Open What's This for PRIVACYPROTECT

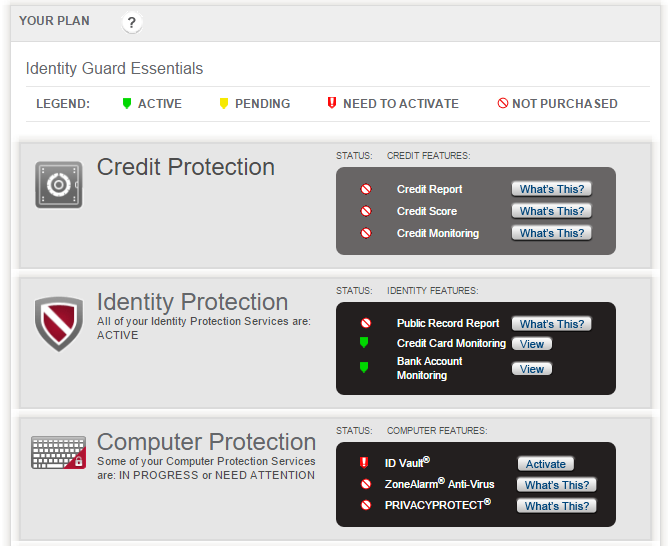(556, 506)
